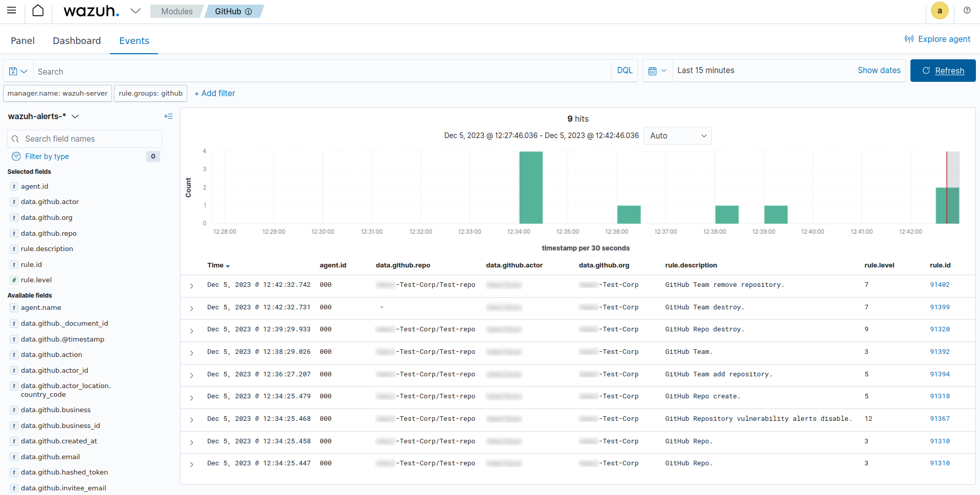
Task: Open the help icon in the header
Action: coord(967,10)
